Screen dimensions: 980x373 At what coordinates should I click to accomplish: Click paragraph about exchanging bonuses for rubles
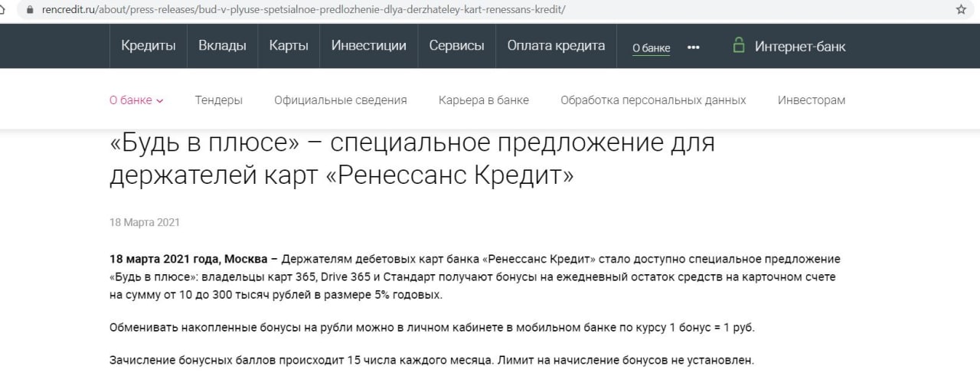[433, 328]
